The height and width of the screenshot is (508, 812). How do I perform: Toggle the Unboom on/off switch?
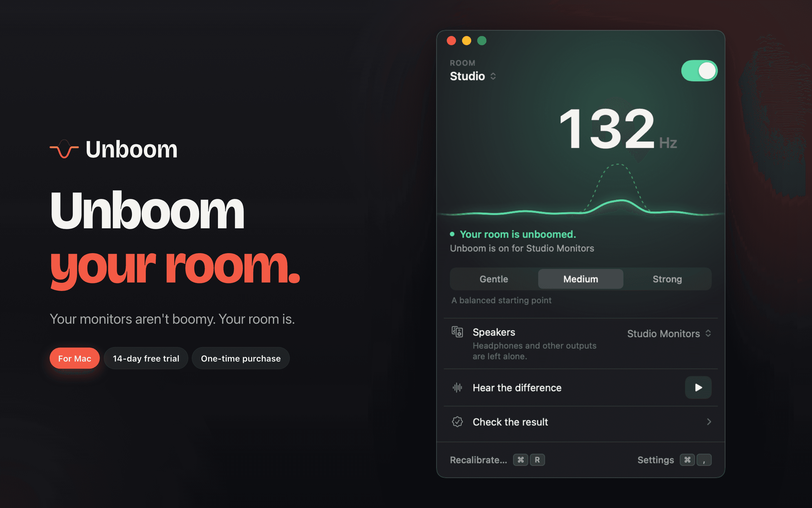pyautogui.click(x=699, y=71)
